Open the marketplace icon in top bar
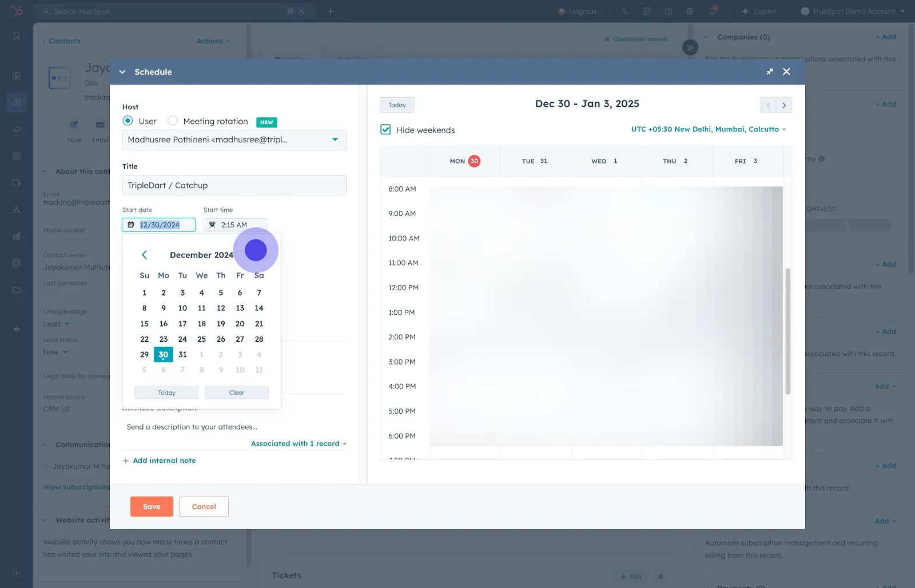Viewport: 915px width, 588px height. tap(647, 11)
